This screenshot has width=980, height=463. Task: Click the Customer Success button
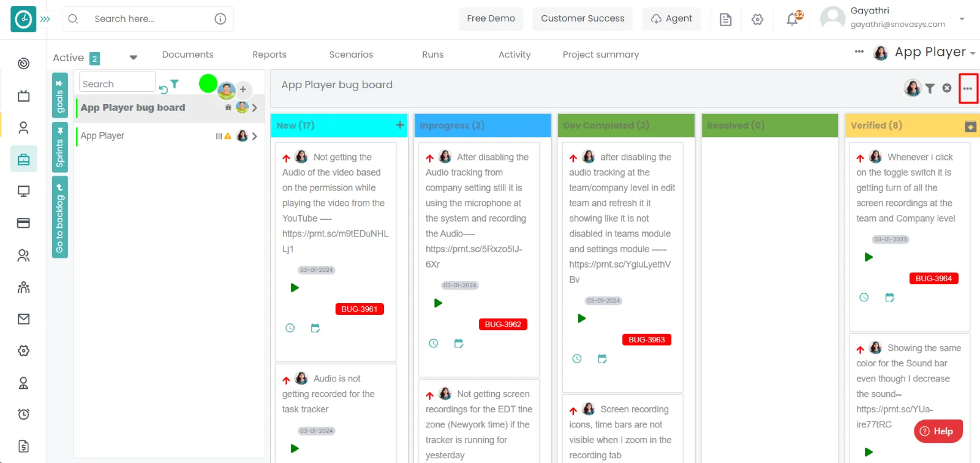pyautogui.click(x=582, y=19)
